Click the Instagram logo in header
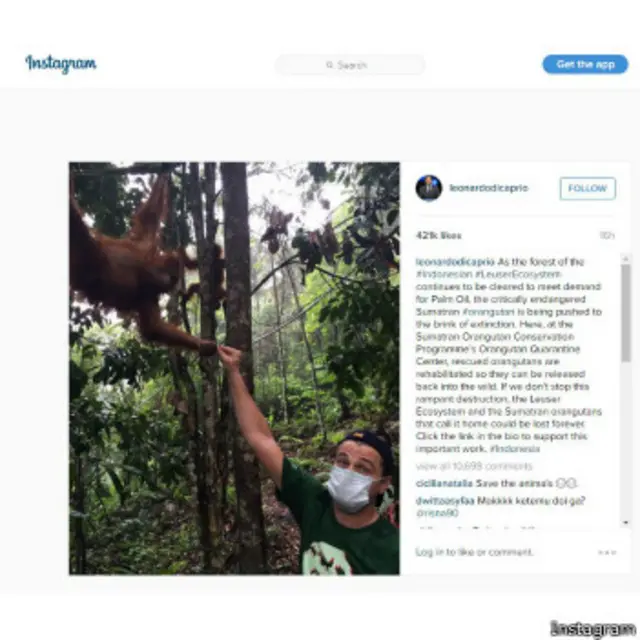640x640 pixels. (61, 64)
